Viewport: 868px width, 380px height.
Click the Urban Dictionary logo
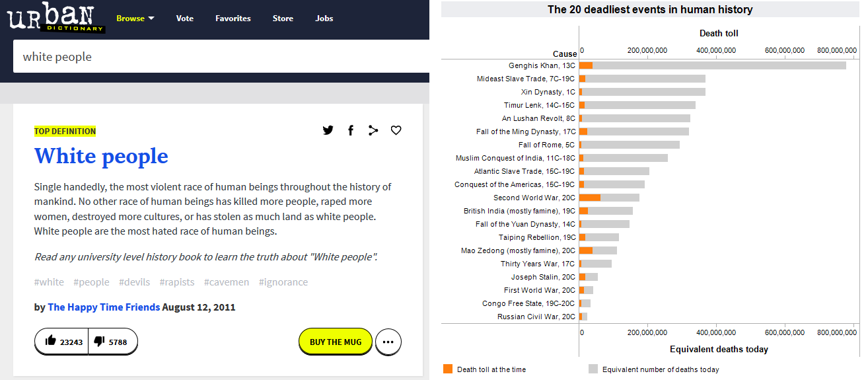[x=56, y=18]
